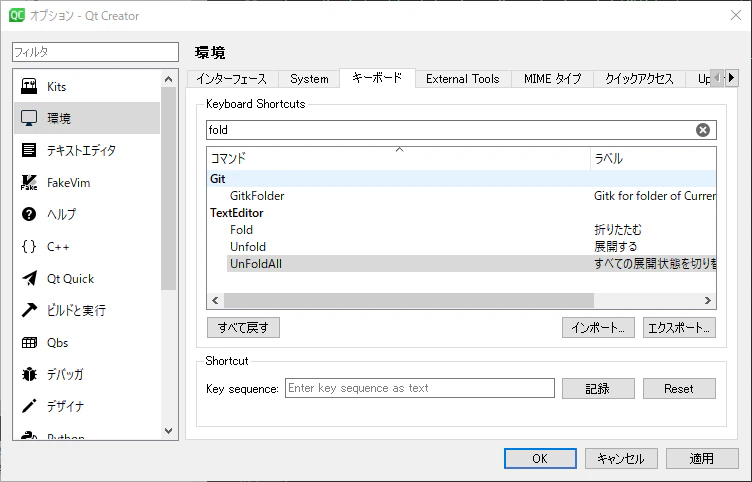
Task: Click the テキストエディタ document icon
Action: pyautogui.click(x=29, y=150)
